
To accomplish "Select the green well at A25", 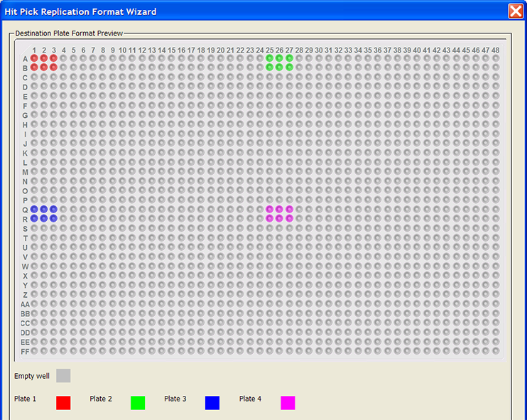I will [x=270, y=58].
